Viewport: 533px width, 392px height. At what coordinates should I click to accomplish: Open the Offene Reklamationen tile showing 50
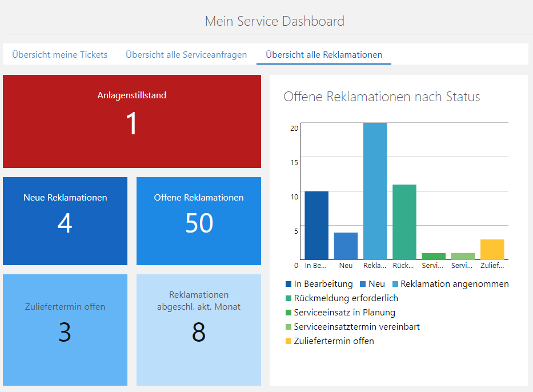[x=199, y=221]
